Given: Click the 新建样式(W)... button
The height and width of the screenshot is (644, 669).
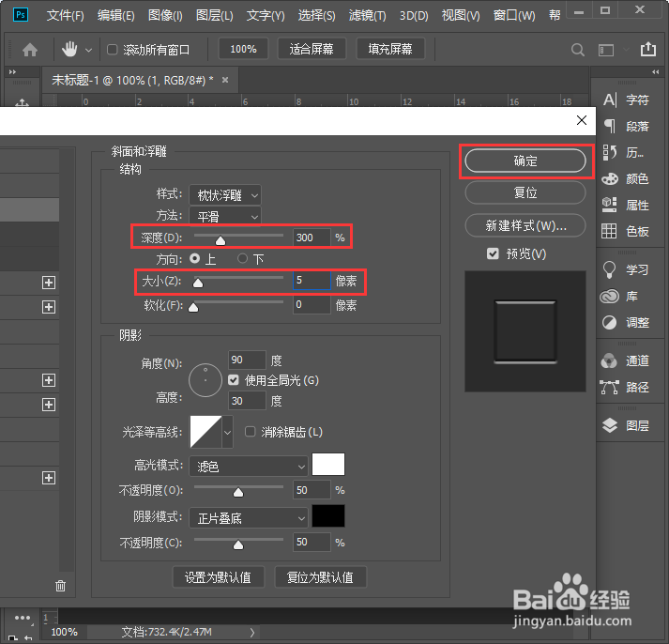Looking at the screenshot, I should [525, 225].
